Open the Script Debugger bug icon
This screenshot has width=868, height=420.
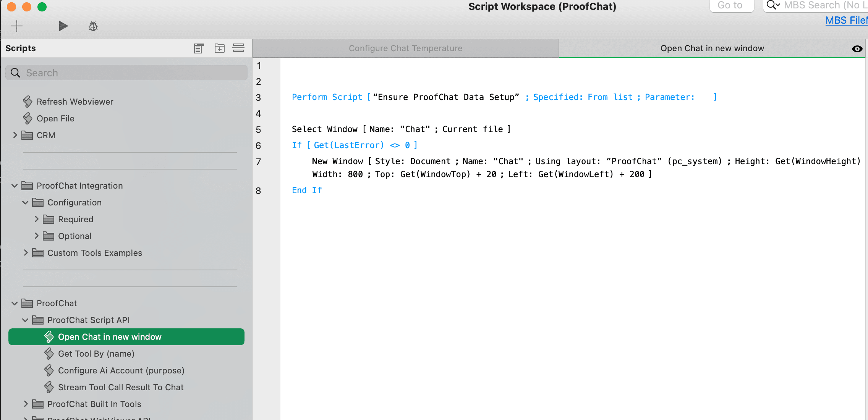click(x=92, y=26)
